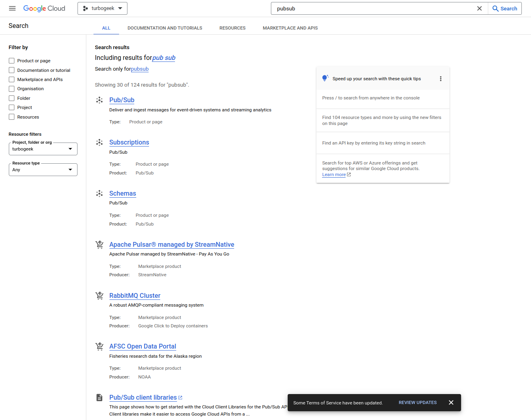Click REVIEW UPDATES in the notification
This screenshot has height=420, width=531.
(418, 402)
